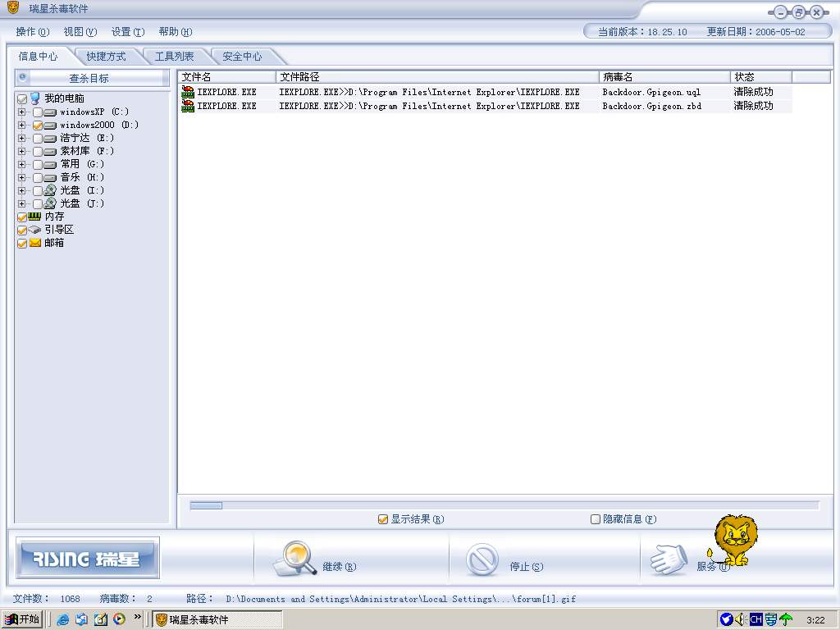
Task: Open the media player quick launch icon
Action: 119,619
